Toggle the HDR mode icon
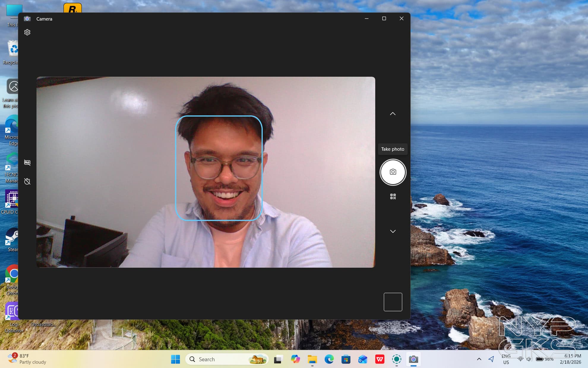The image size is (588, 368). pyautogui.click(x=27, y=162)
